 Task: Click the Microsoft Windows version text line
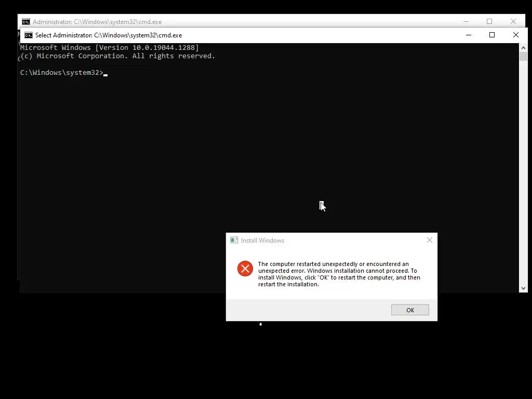click(110, 47)
